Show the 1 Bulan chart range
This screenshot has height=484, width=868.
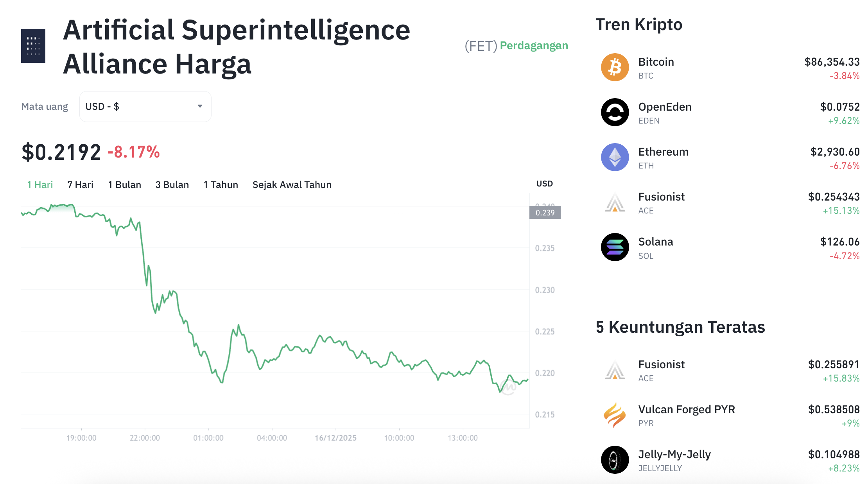(124, 185)
